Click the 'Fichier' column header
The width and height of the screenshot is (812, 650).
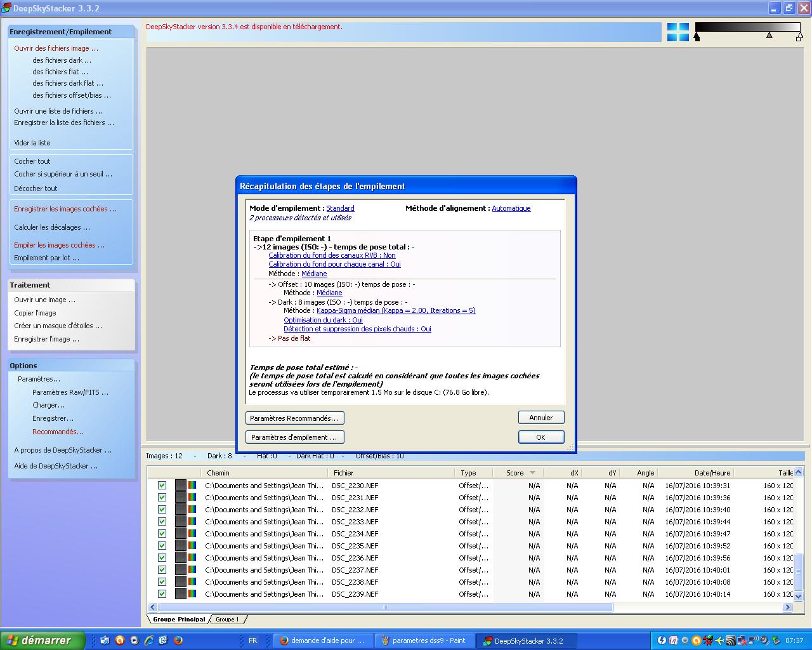tap(391, 473)
